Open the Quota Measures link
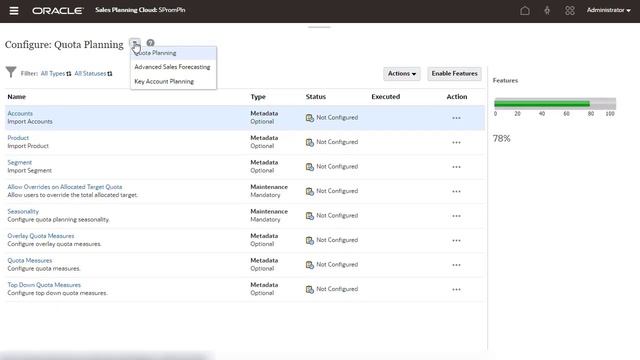This screenshot has width=640, height=360. point(30,260)
